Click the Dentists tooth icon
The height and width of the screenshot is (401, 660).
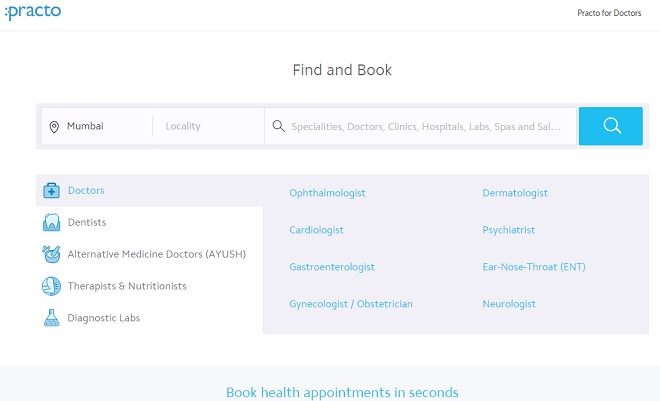51,223
